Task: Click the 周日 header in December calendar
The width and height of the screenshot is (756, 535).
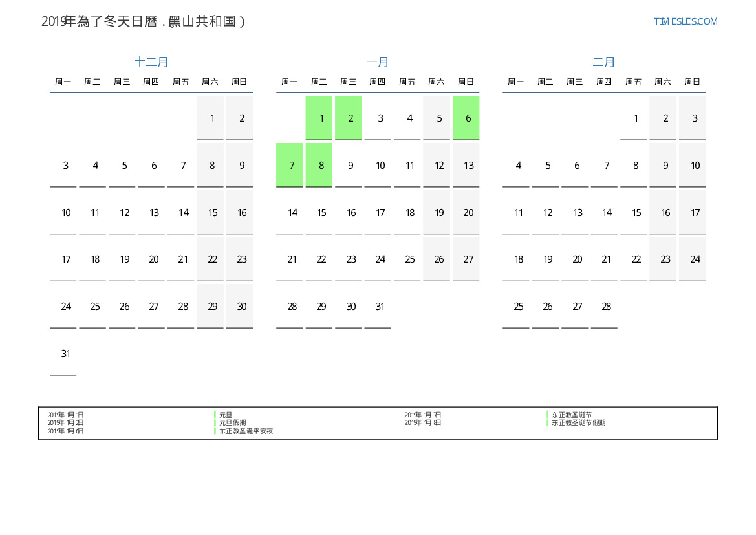Action: [239, 82]
